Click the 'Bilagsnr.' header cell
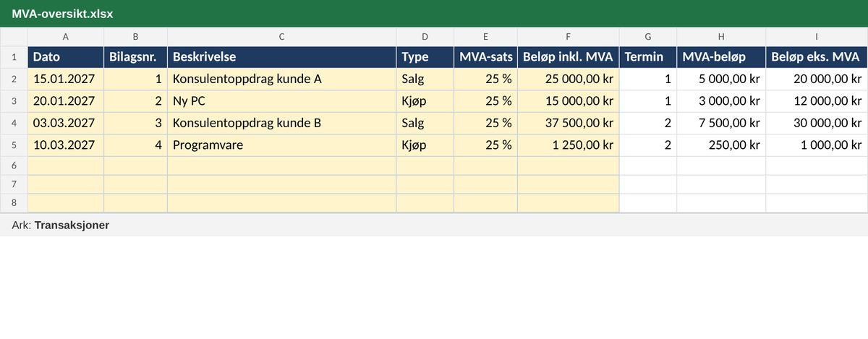868x339 pixels. coord(136,57)
